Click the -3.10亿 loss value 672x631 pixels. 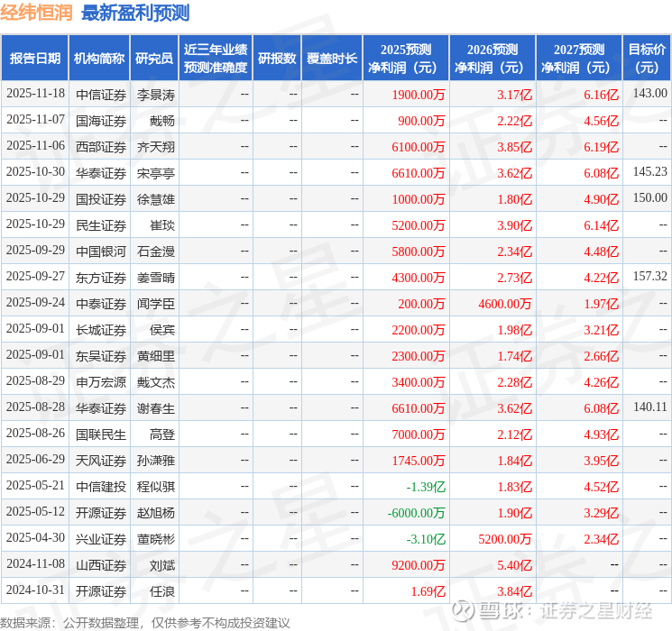[426, 539]
